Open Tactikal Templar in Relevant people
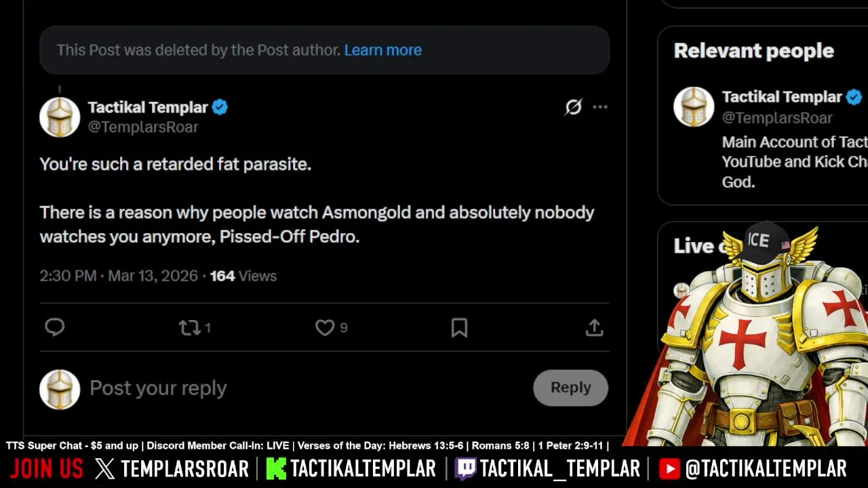868x488 pixels. coord(781,97)
